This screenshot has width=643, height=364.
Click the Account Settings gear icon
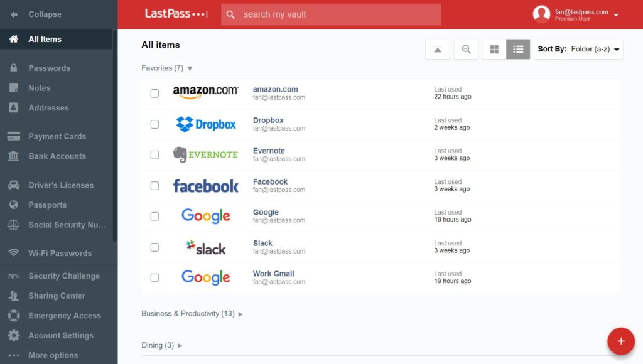(14, 335)
